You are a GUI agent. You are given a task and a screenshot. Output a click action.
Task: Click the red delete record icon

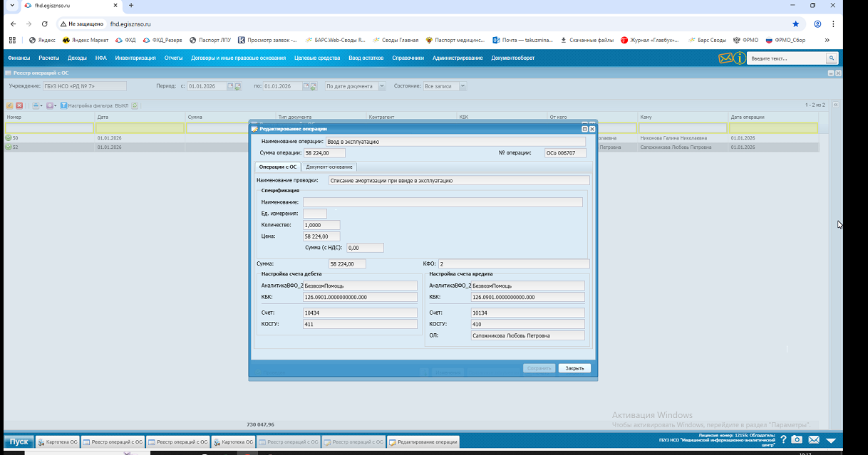19,105
